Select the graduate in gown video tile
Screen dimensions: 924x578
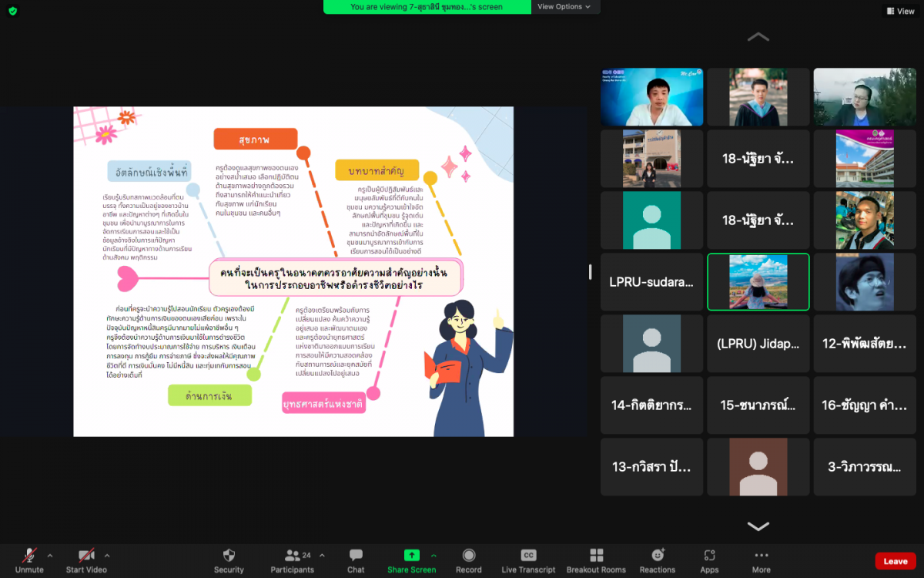point(758,97)
